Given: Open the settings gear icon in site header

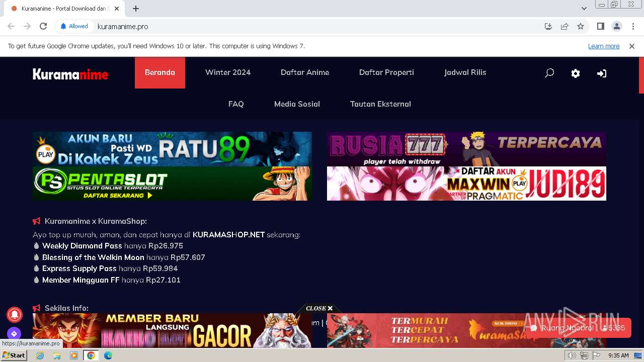Looking at the screenshot, I should (x=576, y=73).
